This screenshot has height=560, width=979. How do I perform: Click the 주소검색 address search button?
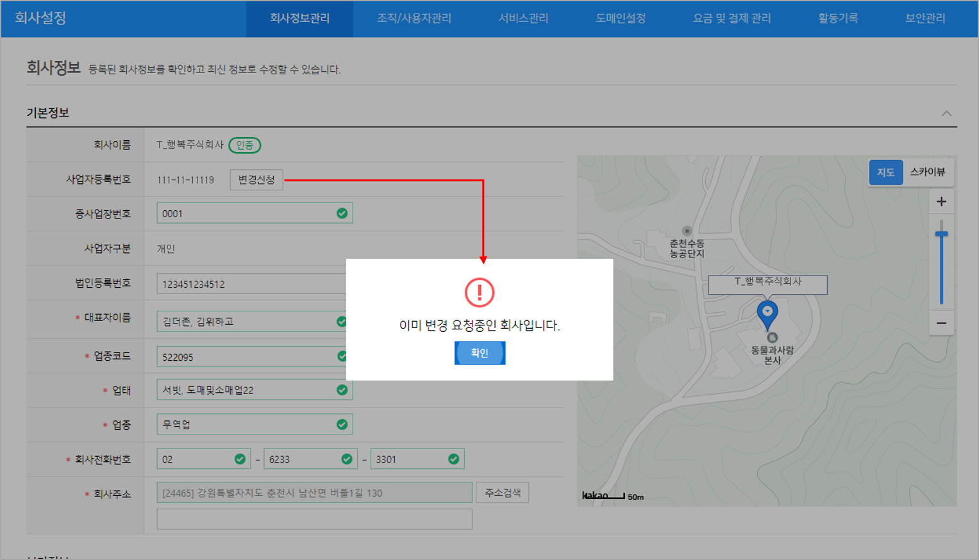503,493
